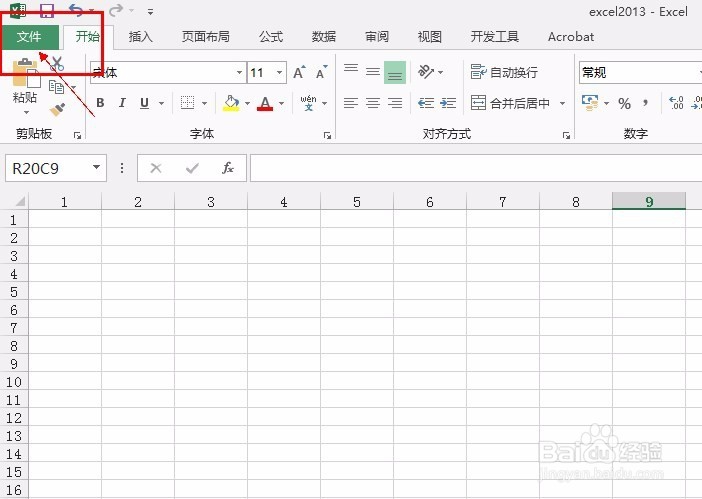This screenshot has height=499, width=702.
Task: Apply comma style
Action: (646, 103)
